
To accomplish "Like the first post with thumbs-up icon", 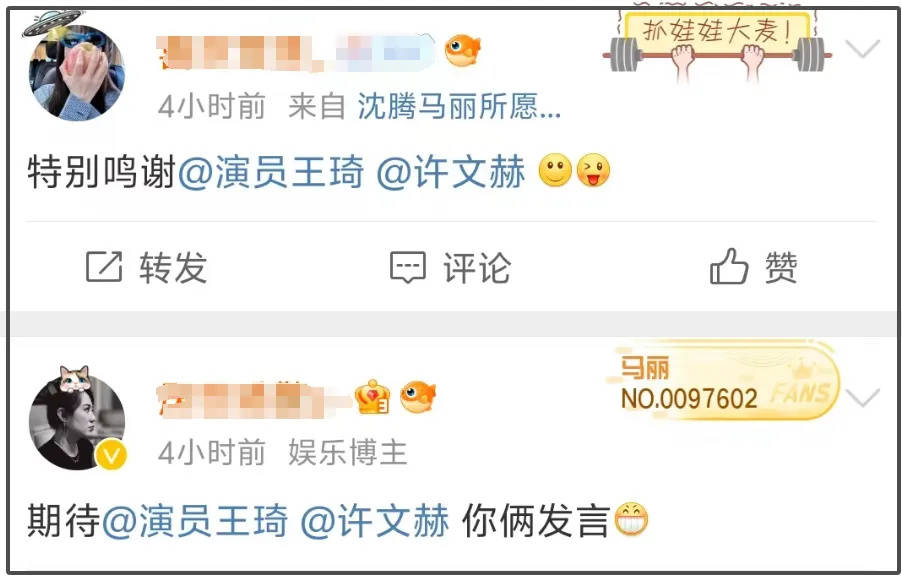I will pos(729,266).
